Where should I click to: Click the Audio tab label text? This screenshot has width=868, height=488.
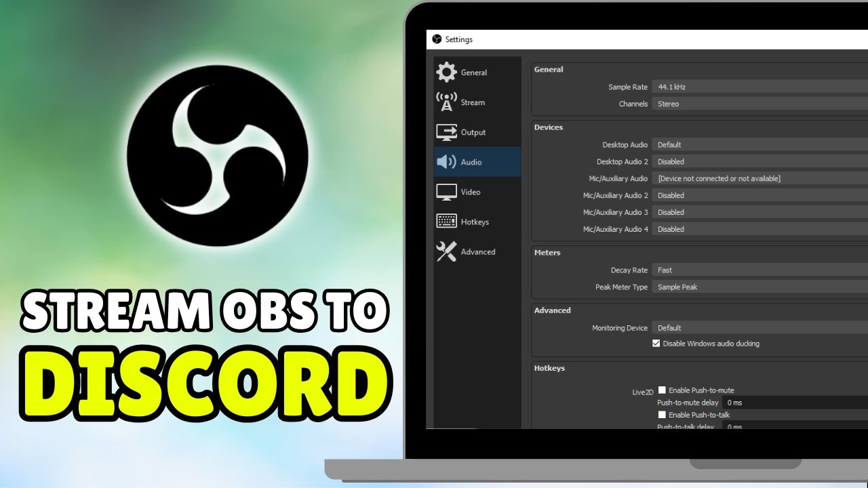pyautogui.click(x=471, y=162)
